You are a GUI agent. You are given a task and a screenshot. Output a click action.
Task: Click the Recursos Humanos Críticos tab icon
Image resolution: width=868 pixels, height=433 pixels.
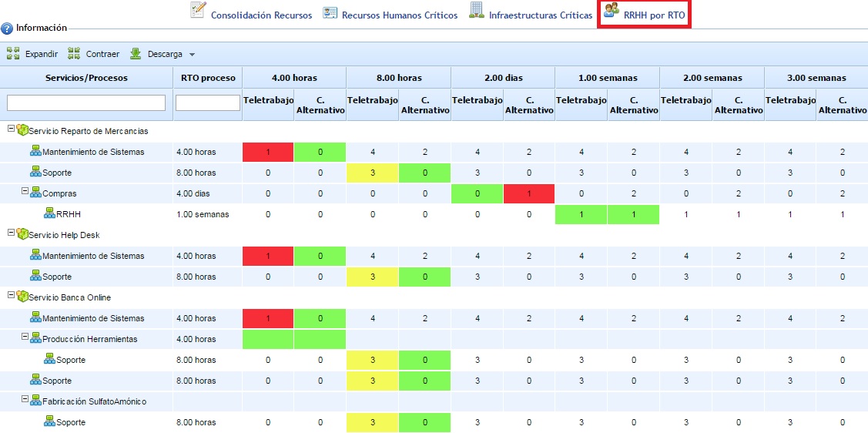point(330,13)
